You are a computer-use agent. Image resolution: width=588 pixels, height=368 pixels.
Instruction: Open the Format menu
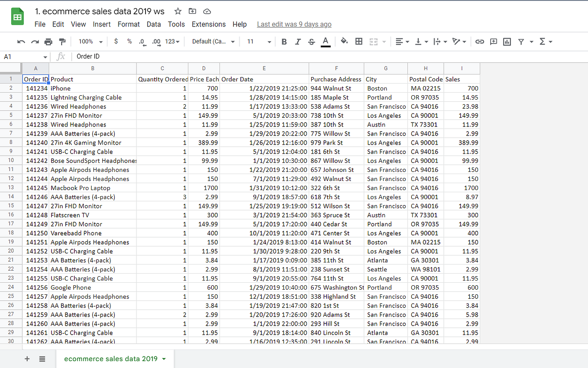pyautogui.click(x=129, y=24)
